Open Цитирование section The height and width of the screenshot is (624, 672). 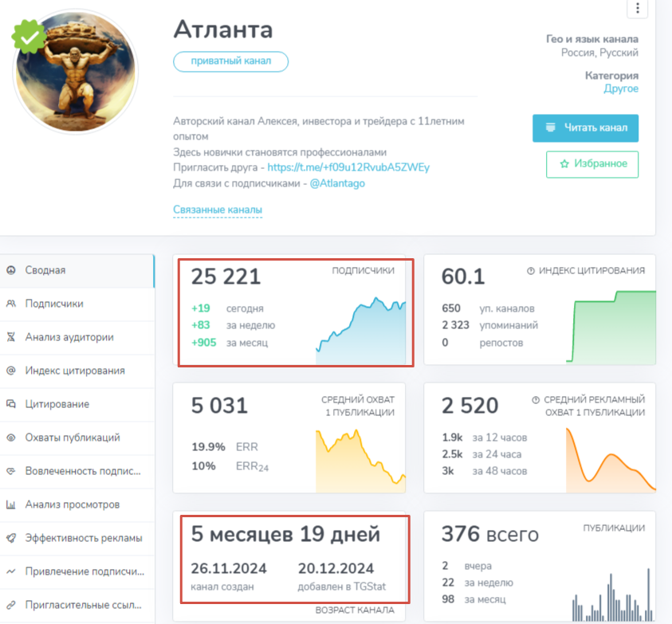click(x=77, y=404)
